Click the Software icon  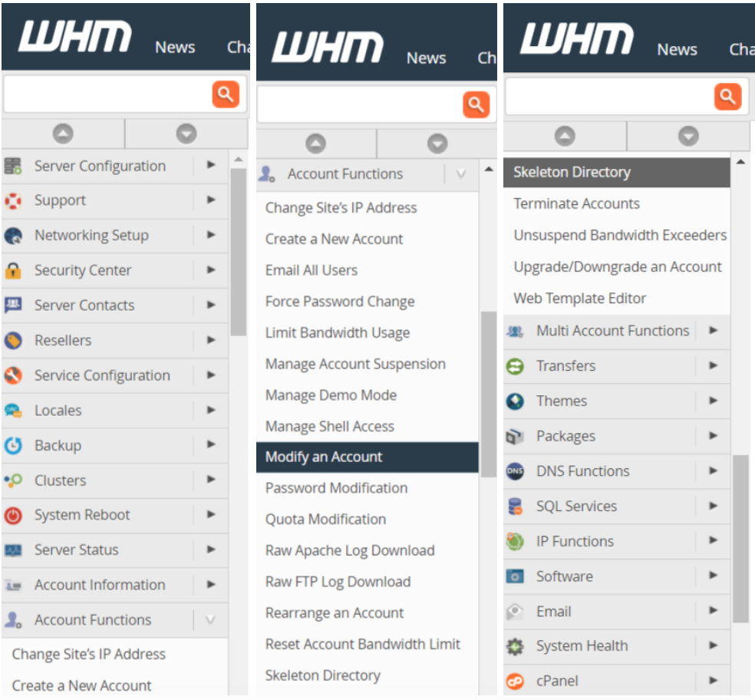click(x=515, y=576)
